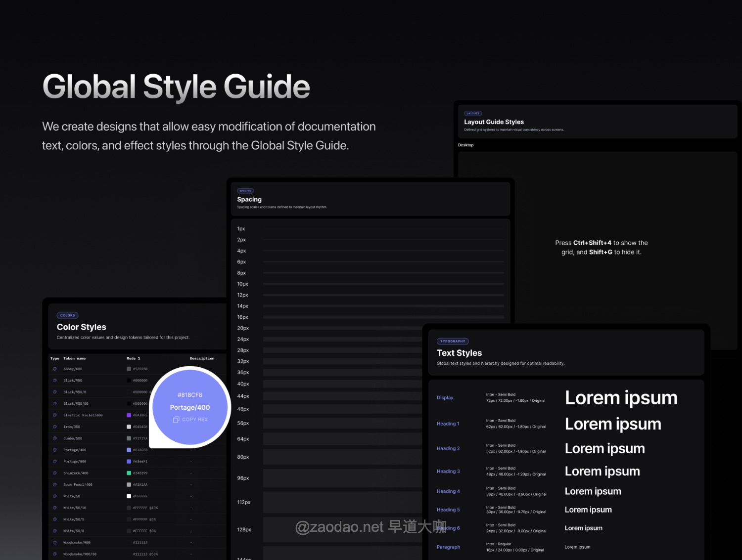Screen dimensions: 742x560
Task: Select the Heading 1 text style label
Action: tap(448, 424)
